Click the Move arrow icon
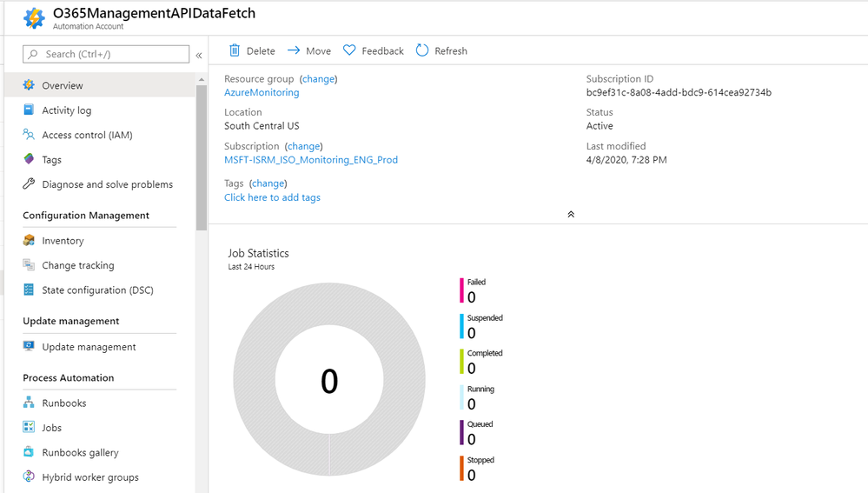 pos(294,50)
